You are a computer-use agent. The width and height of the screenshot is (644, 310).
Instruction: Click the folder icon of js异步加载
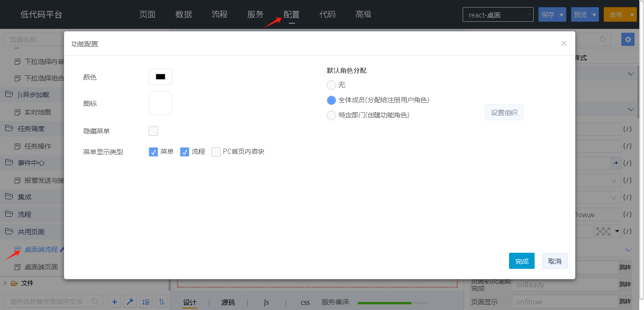click(x=9, y=94)
